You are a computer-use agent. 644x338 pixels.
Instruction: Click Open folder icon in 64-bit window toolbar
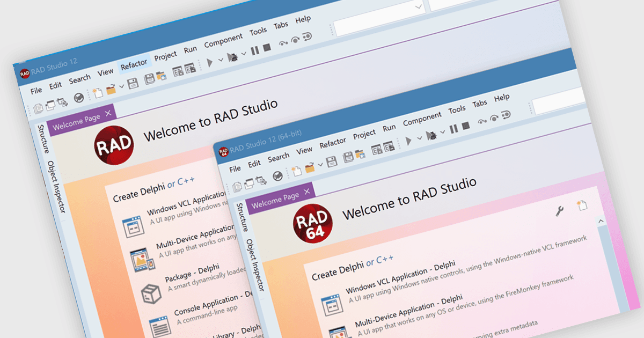[310, 167]
